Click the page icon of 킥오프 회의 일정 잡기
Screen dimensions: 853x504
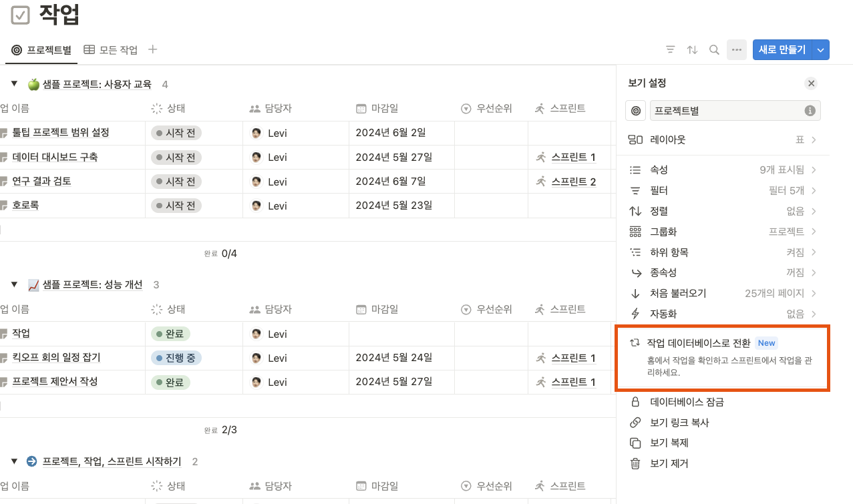pyautogui.click(x=3, y=358)
